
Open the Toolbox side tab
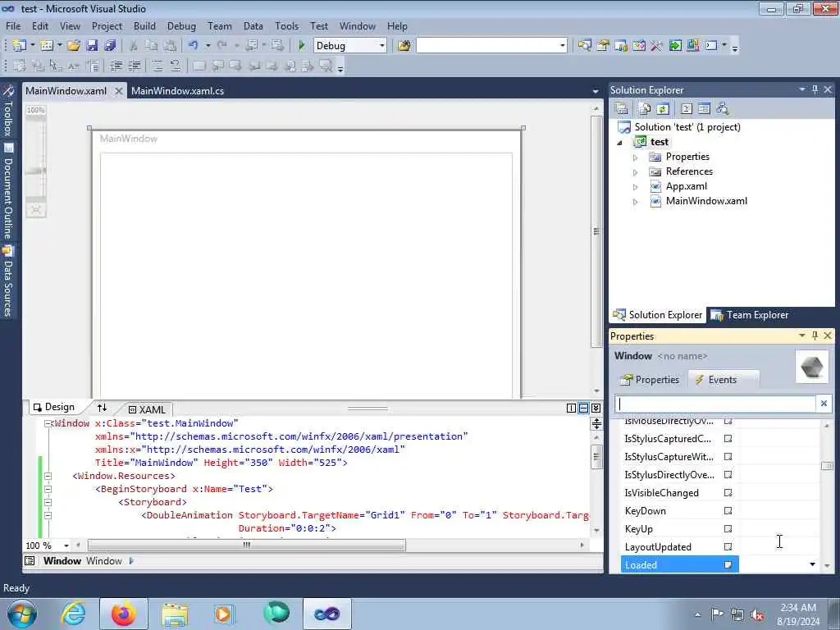(8, 111)
